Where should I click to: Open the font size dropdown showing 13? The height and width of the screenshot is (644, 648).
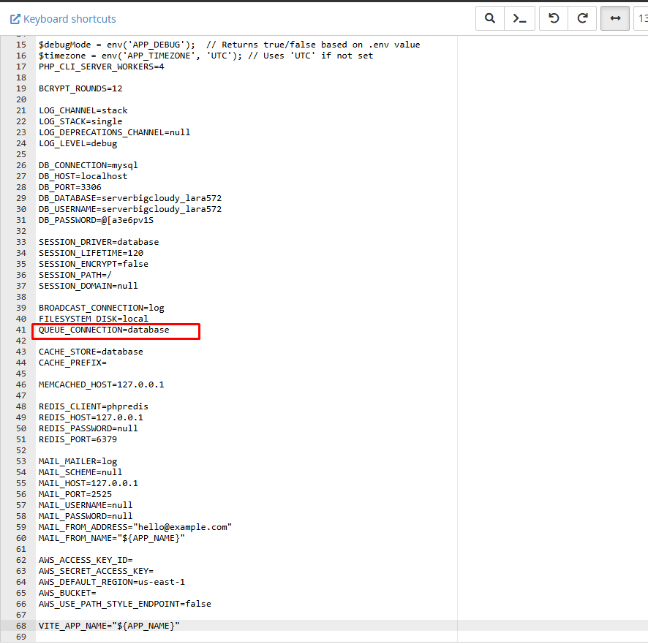(x=641, y=18)
